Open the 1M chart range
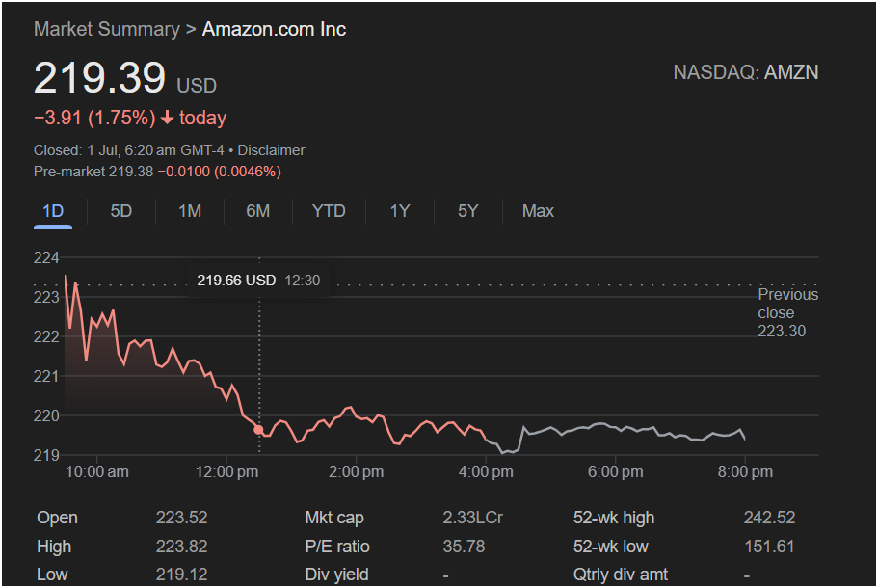 tap(190, 211)
